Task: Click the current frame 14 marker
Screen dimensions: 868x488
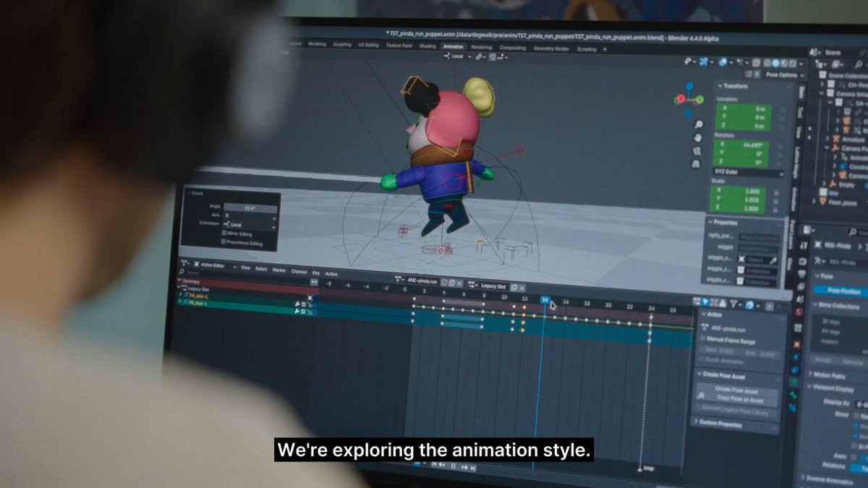Action: (x=545, y=300)
